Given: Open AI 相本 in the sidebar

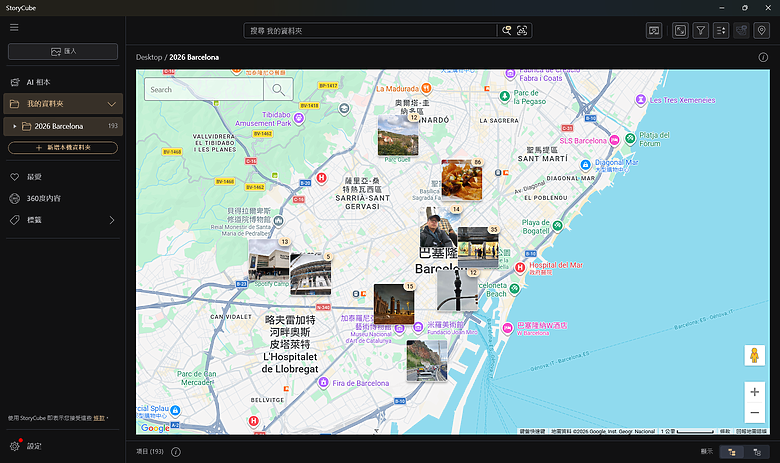Looking at the screenshot, I should [44, 82].
